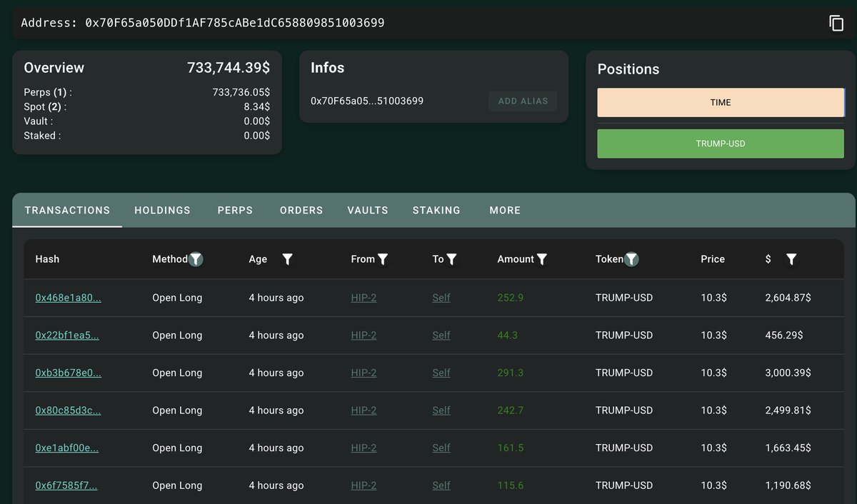Click HIP-2 in the 115.6 amount row
The height and width of the screenshot is (504, 857).
pos(364,485)
